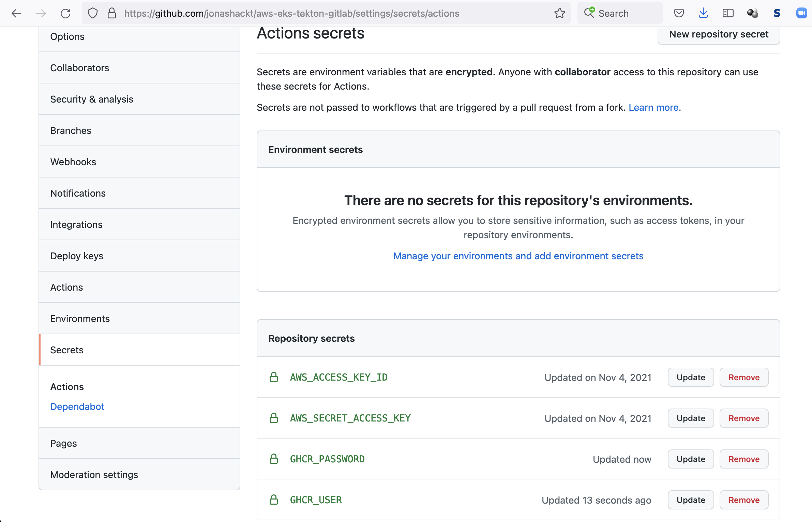The image size is (812, 522).
Task: Remove the GHCR_USER secret
Action: [744, 500]
